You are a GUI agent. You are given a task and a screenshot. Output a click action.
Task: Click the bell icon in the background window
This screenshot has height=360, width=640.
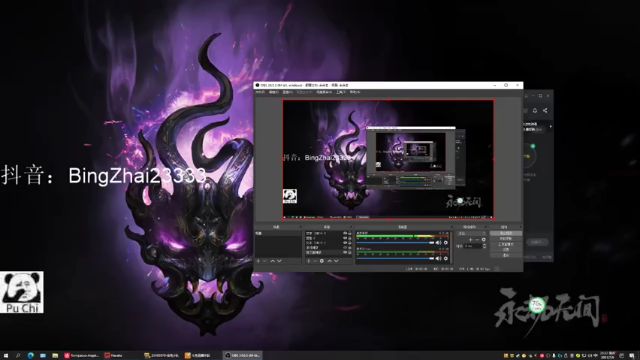[x=535, y=110]
